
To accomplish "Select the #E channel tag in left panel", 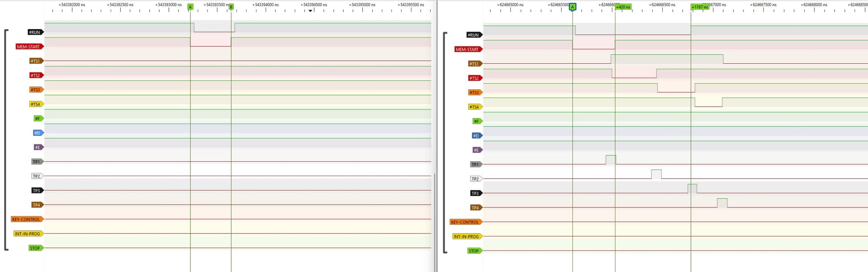I will click(39, 147).
